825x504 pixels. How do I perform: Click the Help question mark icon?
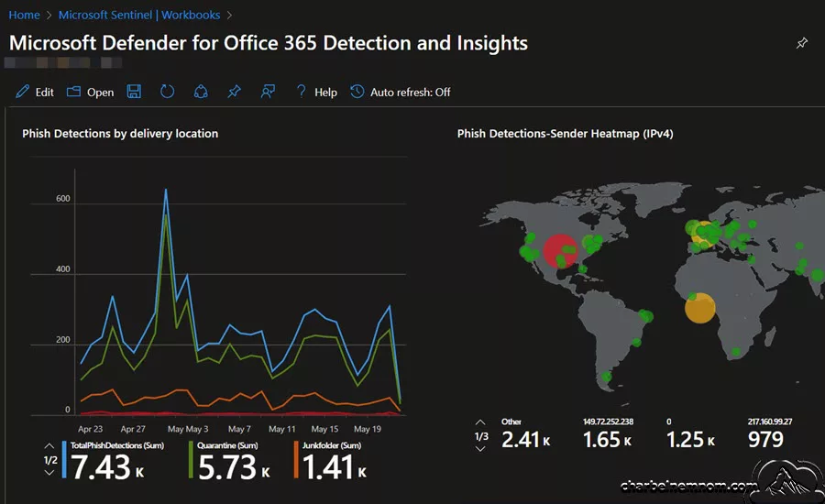(x=301, y=92)
